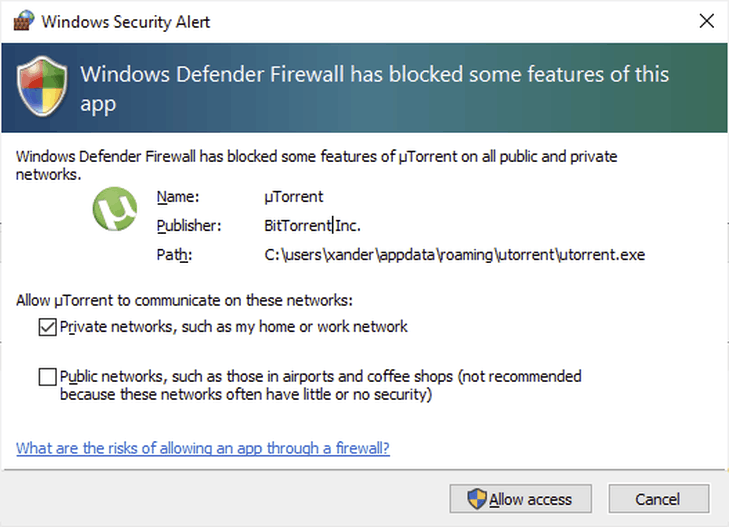Click the Name value µTorrent
The height and width of the screenshot is (527, 729).
293,197
